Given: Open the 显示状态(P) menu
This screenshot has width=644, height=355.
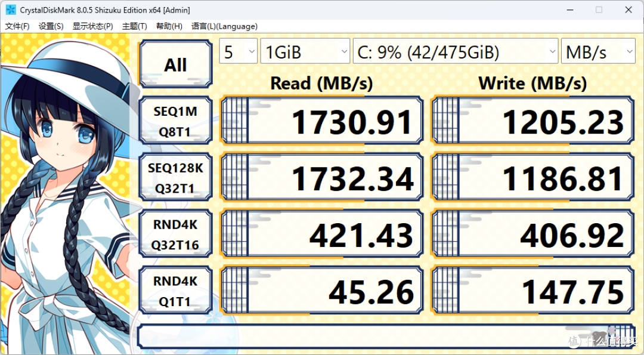Looking at the screenshot, I should coord(93,26).
